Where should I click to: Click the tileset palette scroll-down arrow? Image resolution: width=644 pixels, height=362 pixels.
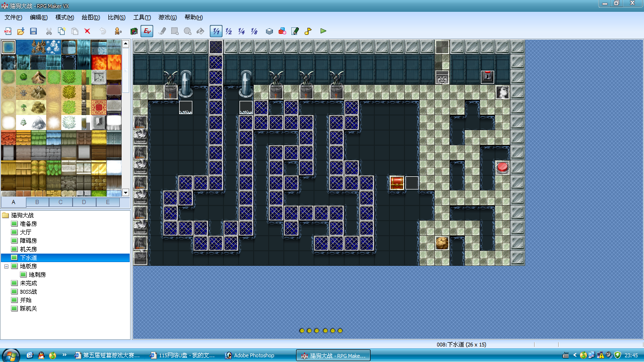pyautogui.click(x=126, y=192)
